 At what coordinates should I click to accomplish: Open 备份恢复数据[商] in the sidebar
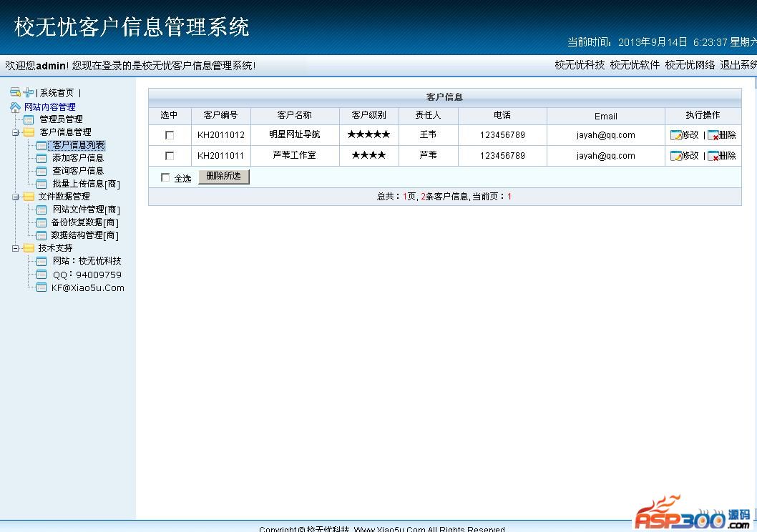click(x=84, y=222)
